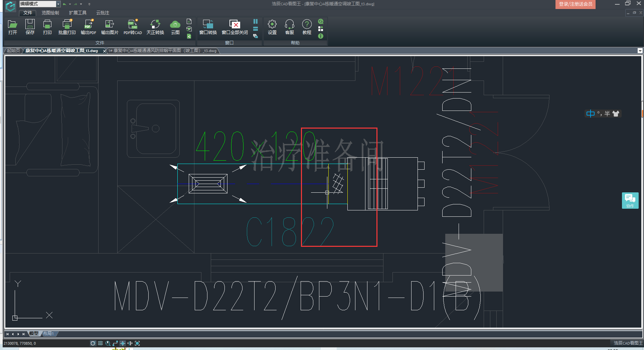Open the redo history dropdown arrow

(81, 4)
